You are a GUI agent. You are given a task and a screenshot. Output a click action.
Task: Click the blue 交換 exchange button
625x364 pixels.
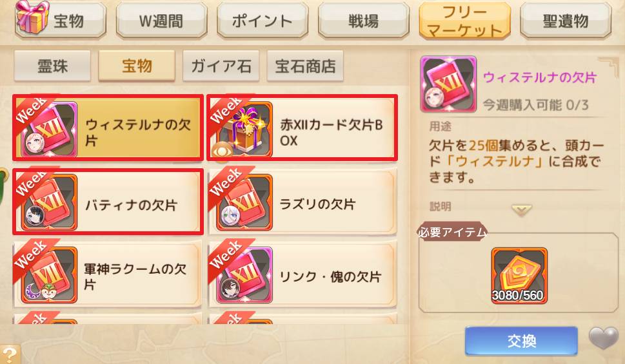(521, 341)
